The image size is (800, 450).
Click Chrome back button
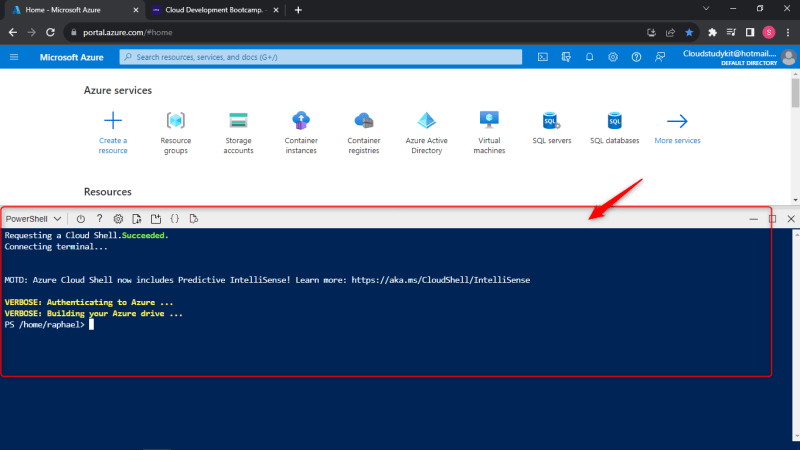click(x=13, y=32)
